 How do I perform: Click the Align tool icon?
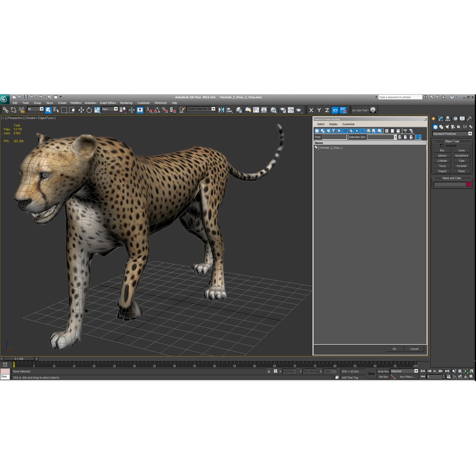coord(230,110)
